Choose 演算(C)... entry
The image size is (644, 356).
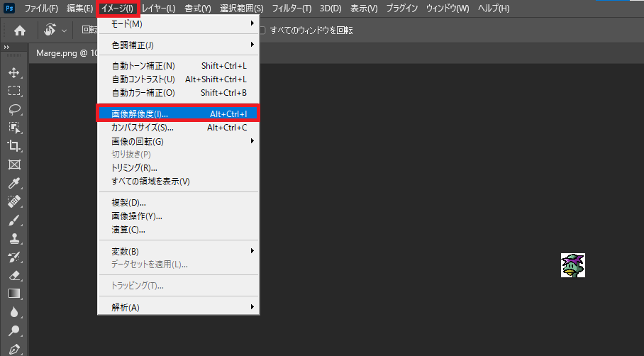[178, 230]
